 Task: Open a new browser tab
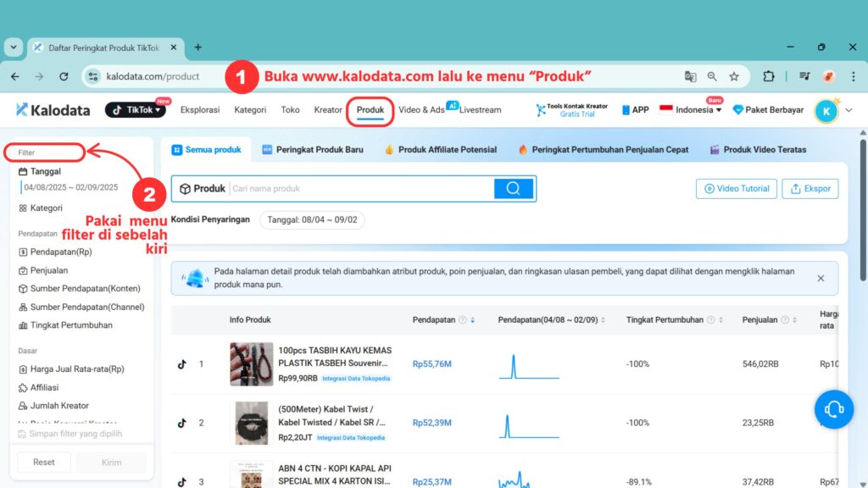coord(198,47)
